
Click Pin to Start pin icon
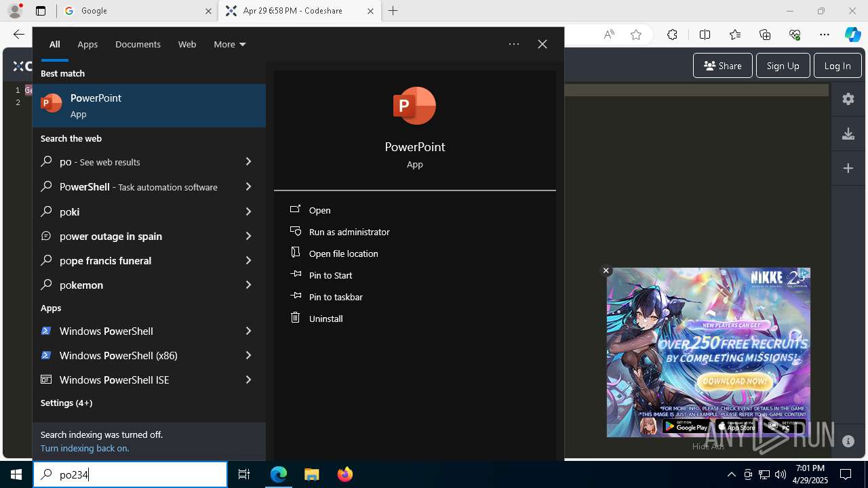[x=295, y=274]
